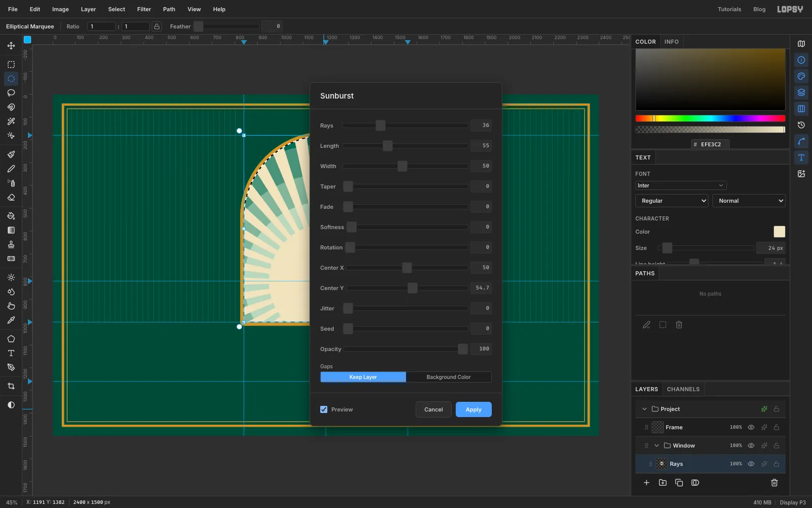Hide the Window group
Screen dimensions: 812x508
[751, 446]
